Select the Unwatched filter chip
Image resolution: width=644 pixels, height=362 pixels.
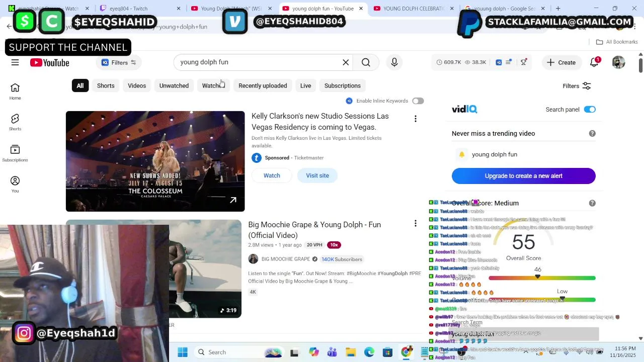click(x=174, y=85)
